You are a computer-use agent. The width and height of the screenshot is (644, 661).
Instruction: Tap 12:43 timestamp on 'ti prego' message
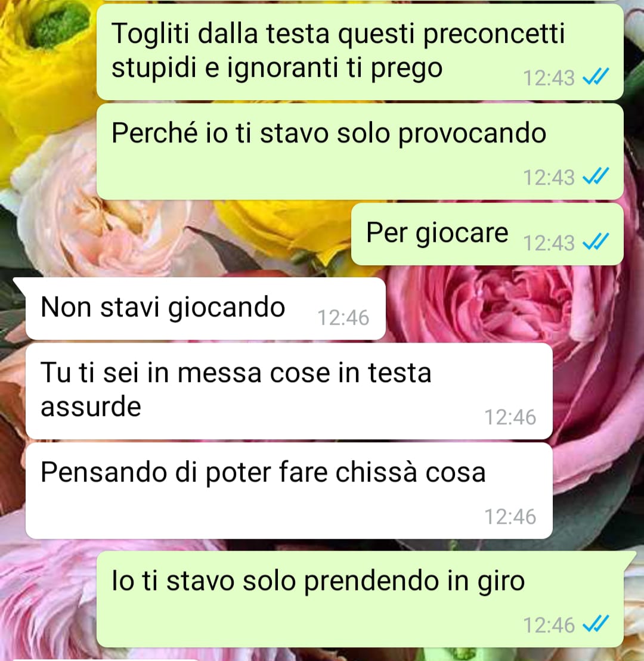click(x=549, y=78)
